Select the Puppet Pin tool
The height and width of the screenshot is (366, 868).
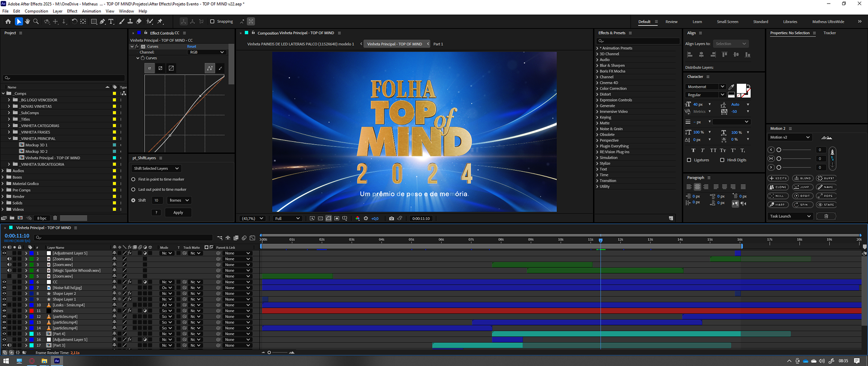click(x=160, y=21)
